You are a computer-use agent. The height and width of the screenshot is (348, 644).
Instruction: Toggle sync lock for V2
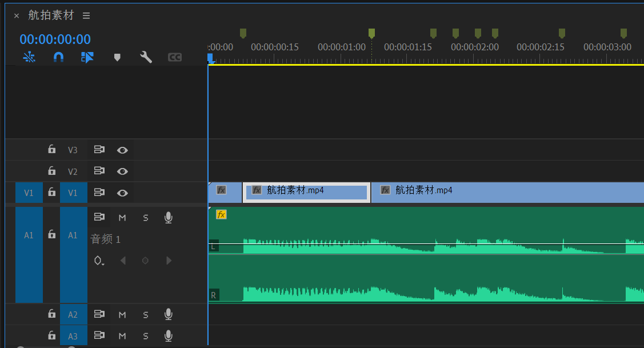(x=99, y=170)
